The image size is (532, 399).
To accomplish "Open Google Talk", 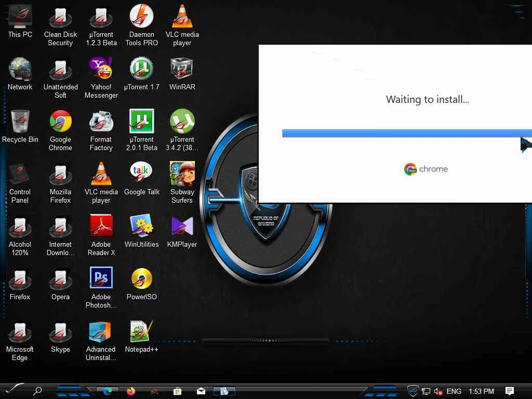I will tap(141, 179).
